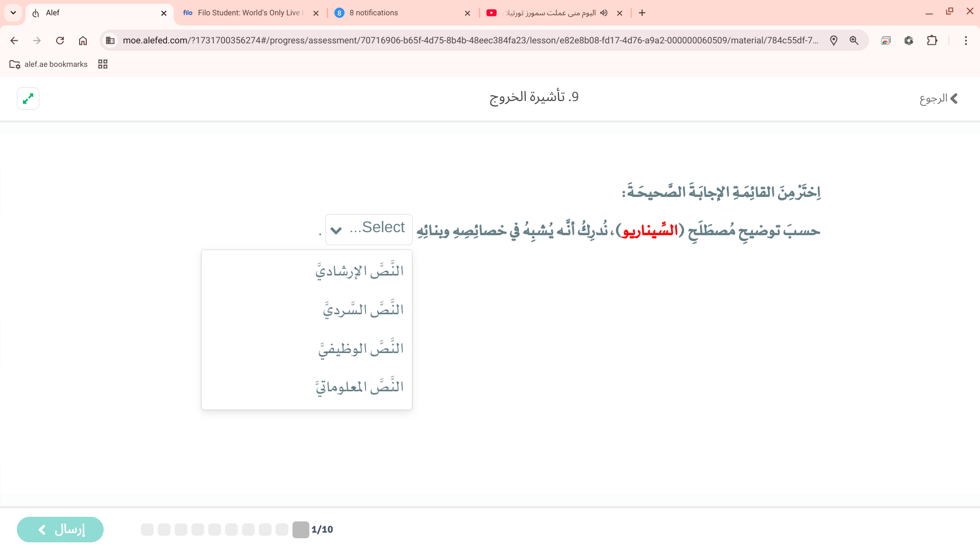The width and height of the screenshot is (980, 551).
Task: Click the green fullscreen expand icon
Action: pos(28,98)
